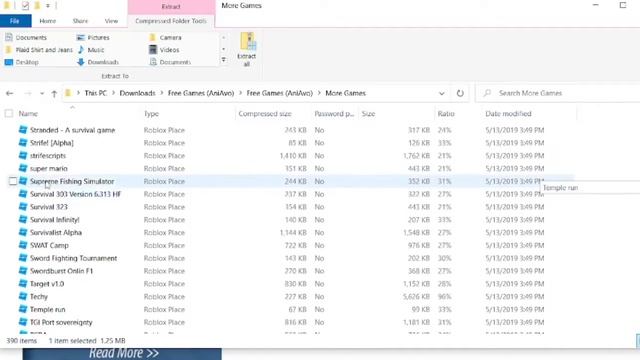The width and height of the screenshot is (640, 360).
Task: Sort by Compressed size column header
Action: (x=265, y=113)
